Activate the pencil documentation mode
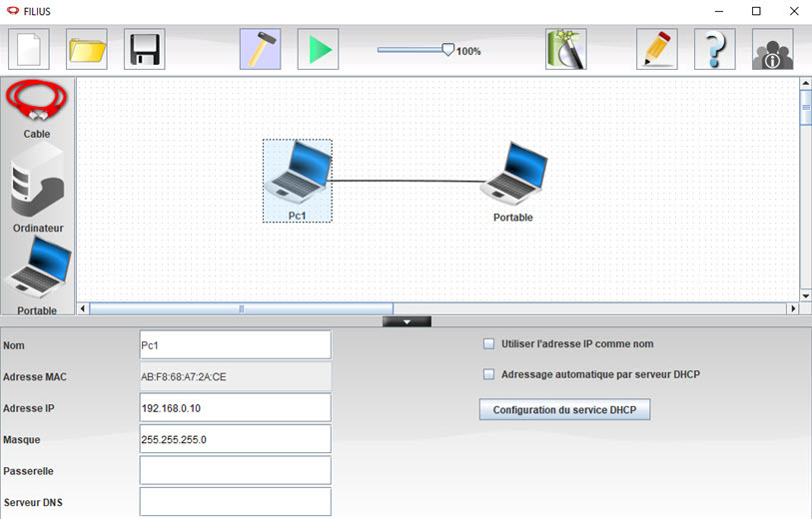Viewport: 812px width, 519px height. (x=656, y=49)
